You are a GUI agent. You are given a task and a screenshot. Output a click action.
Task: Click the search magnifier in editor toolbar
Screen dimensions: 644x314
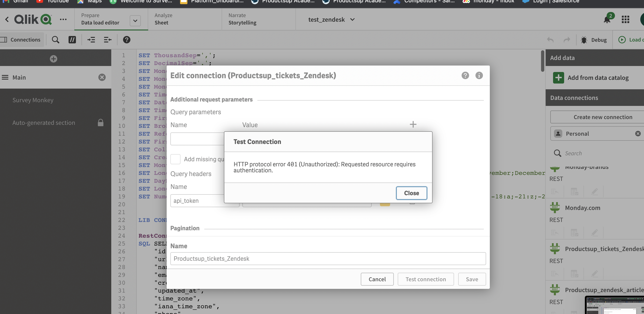coord(55,40)
